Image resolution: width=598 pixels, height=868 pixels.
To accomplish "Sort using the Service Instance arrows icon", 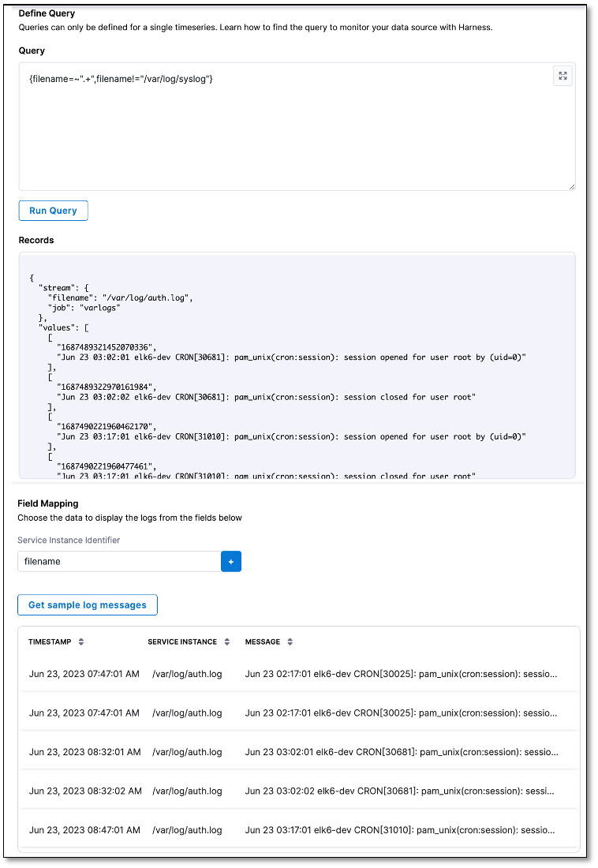I will point(226,642).
